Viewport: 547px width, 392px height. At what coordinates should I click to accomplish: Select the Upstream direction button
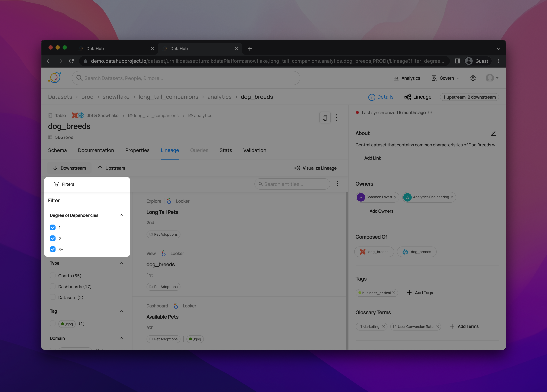(x=111, y=168)
